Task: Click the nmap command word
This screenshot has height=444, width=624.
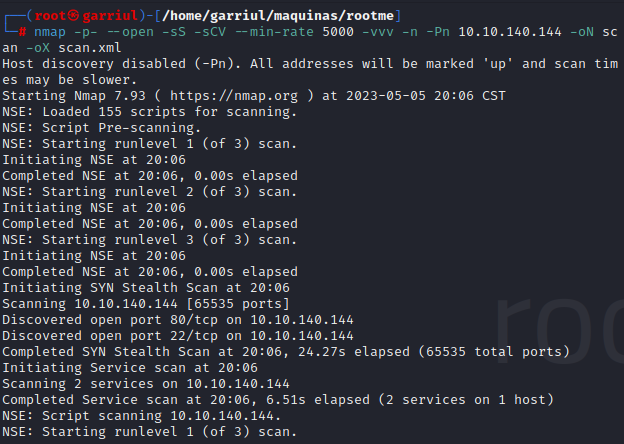Action: tap(50, 32)
